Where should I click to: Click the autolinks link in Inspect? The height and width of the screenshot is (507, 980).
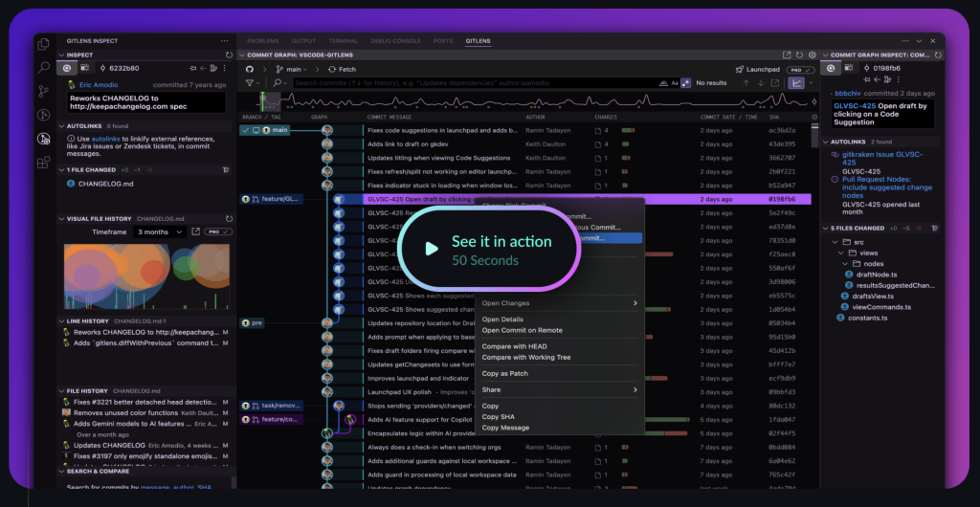103,139
